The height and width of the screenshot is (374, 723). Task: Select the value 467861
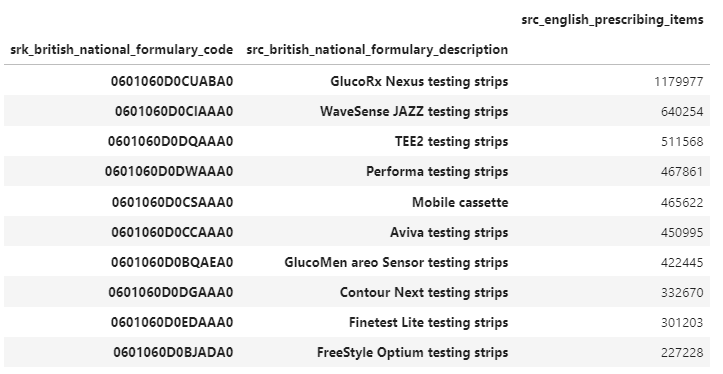(682, 172)
